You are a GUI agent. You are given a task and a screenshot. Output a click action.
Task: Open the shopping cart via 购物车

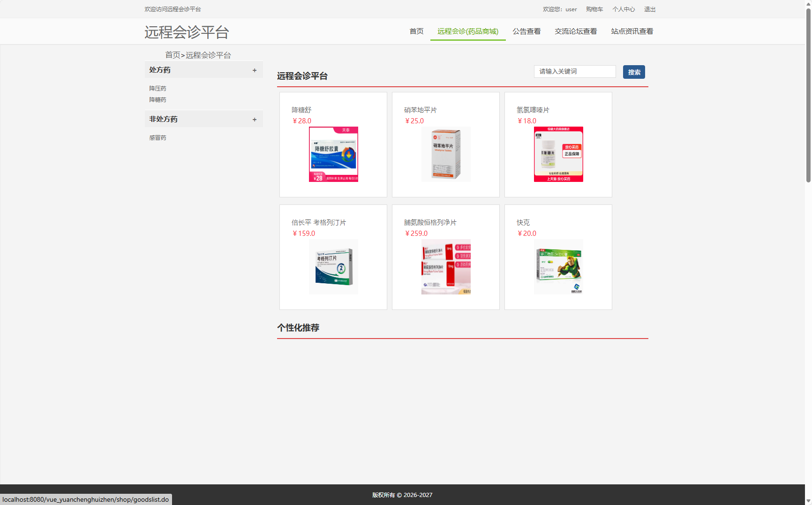pyautogui.click(x=594, y=9)
